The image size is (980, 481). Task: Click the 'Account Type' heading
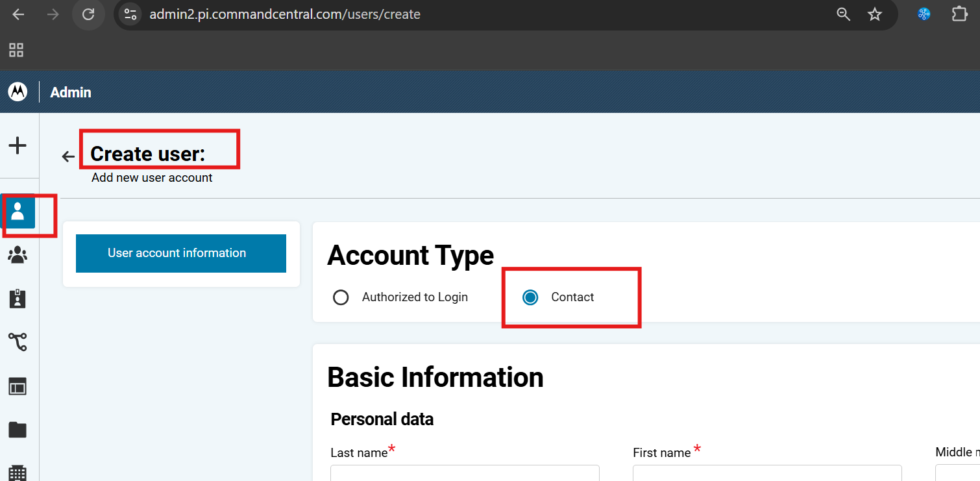[410, 255]
